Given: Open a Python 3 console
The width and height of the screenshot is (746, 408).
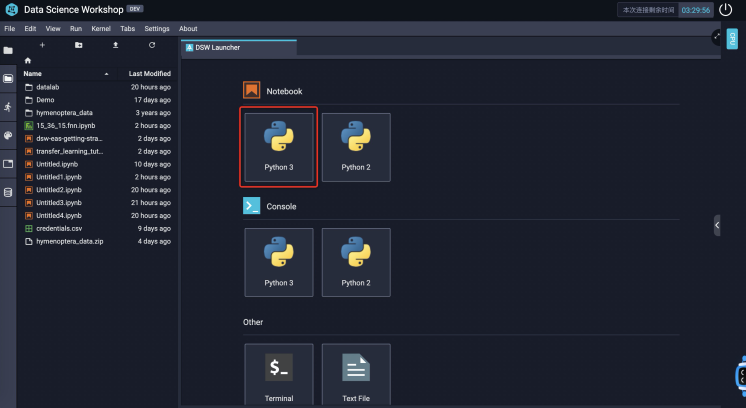Looking at the screenshot, I should (279, 262).
